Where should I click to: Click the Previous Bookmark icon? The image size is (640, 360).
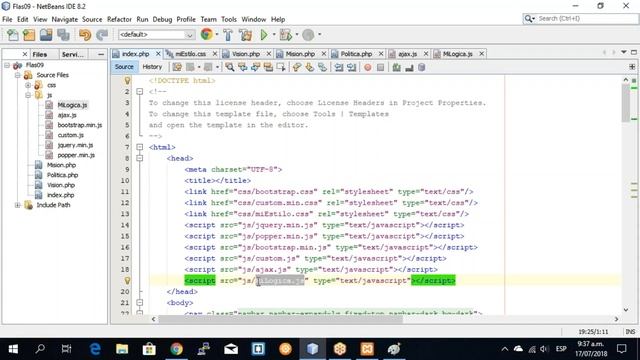(297, 67)
